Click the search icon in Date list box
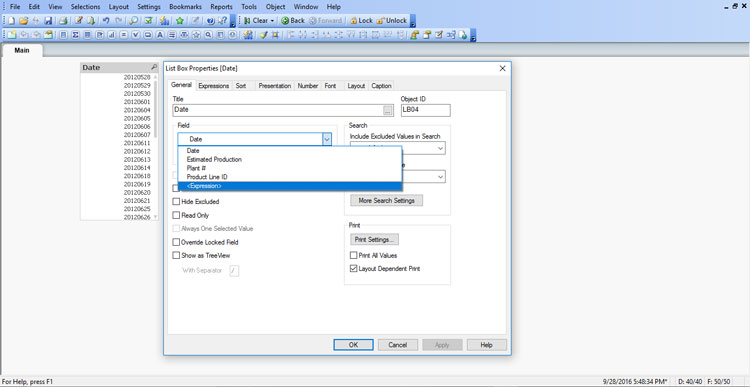The image size is (750, 387). coord(154,67)
